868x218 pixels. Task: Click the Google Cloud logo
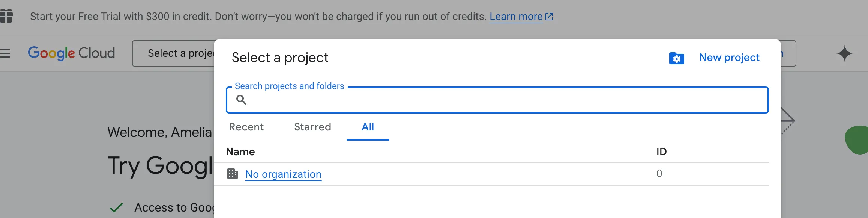click(x=71, y=53)
